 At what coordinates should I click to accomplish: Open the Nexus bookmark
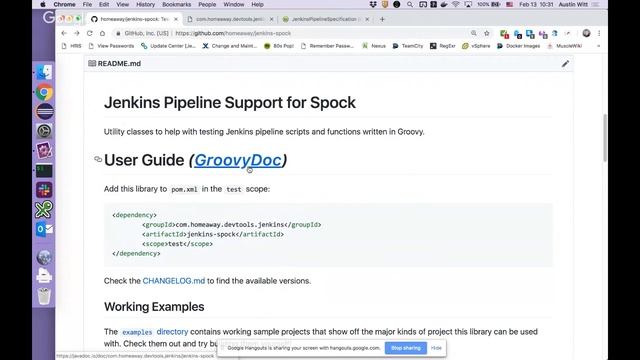pos(374,46)
